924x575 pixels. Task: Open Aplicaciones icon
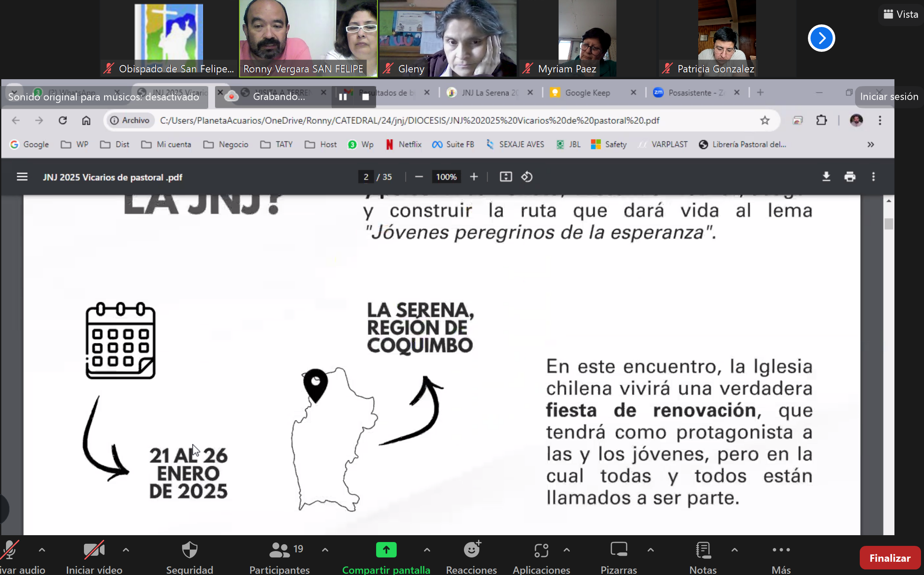point(541,550)
